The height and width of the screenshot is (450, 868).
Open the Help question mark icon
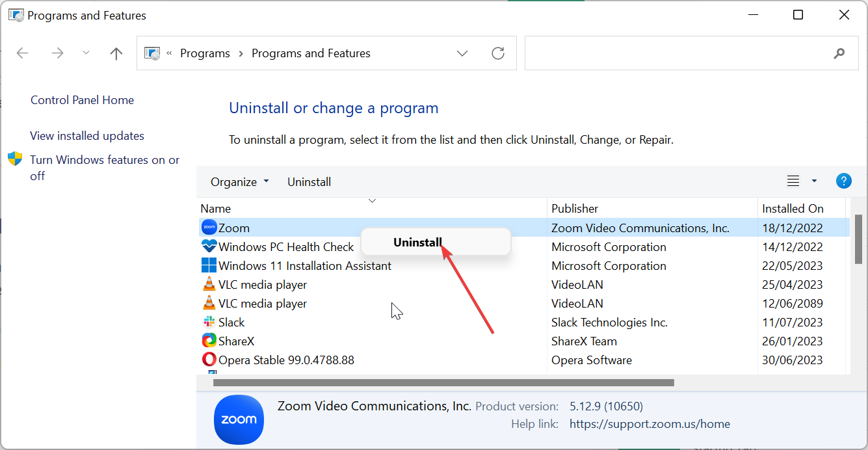(x=843, y=181)
